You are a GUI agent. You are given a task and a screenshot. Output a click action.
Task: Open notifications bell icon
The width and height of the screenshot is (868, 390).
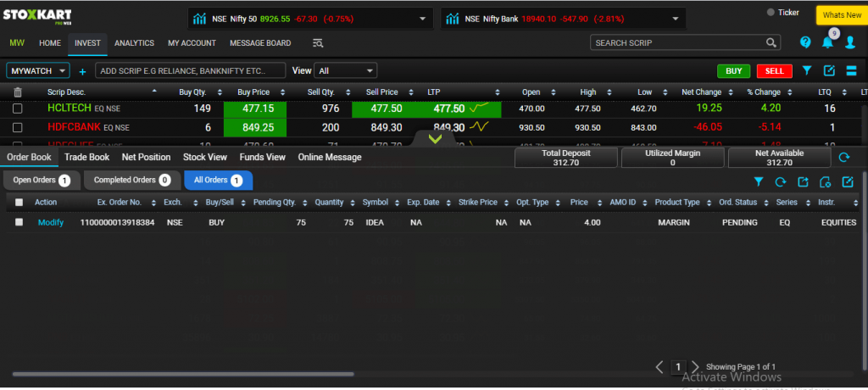tap(827, 42)
